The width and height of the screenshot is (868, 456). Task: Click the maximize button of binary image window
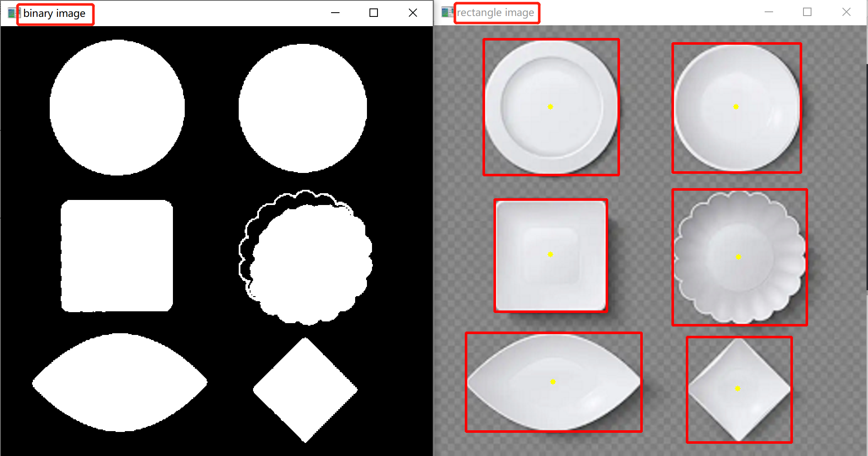tap(373, 13)
